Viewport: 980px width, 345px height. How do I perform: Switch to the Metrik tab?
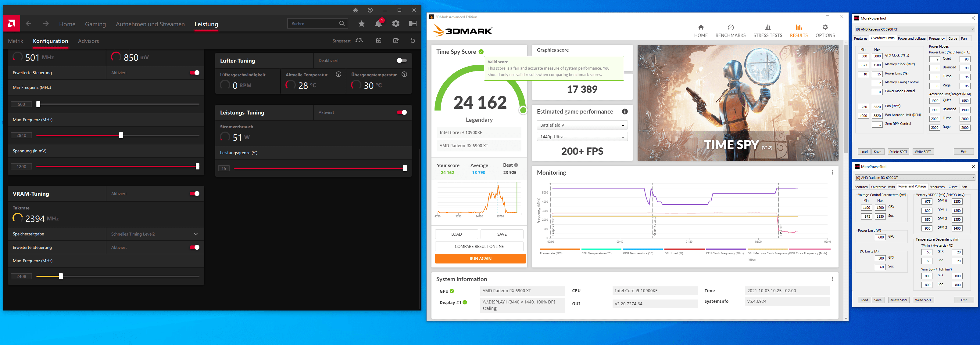click(x=16, y=41)
